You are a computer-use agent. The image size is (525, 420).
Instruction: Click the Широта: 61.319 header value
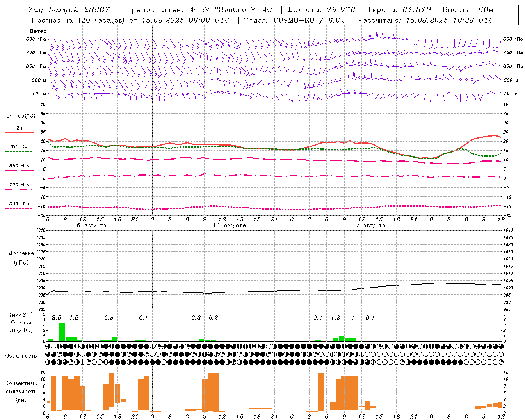(399, 10)
